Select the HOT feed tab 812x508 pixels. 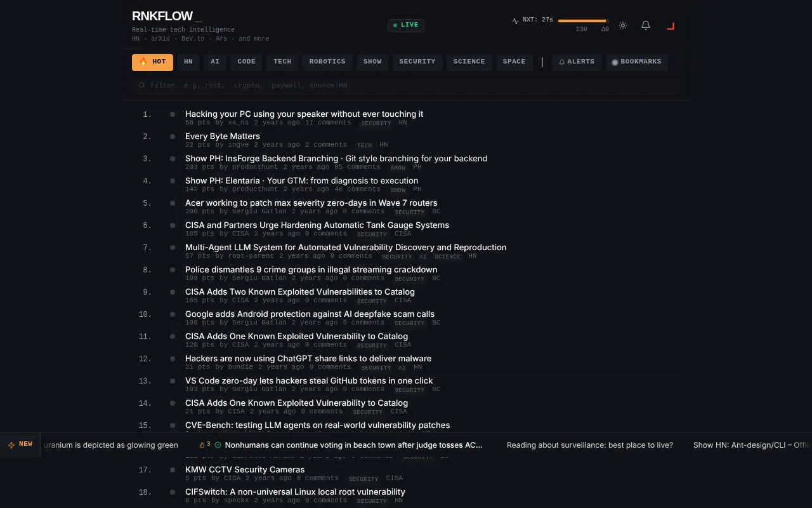(152, 62)
